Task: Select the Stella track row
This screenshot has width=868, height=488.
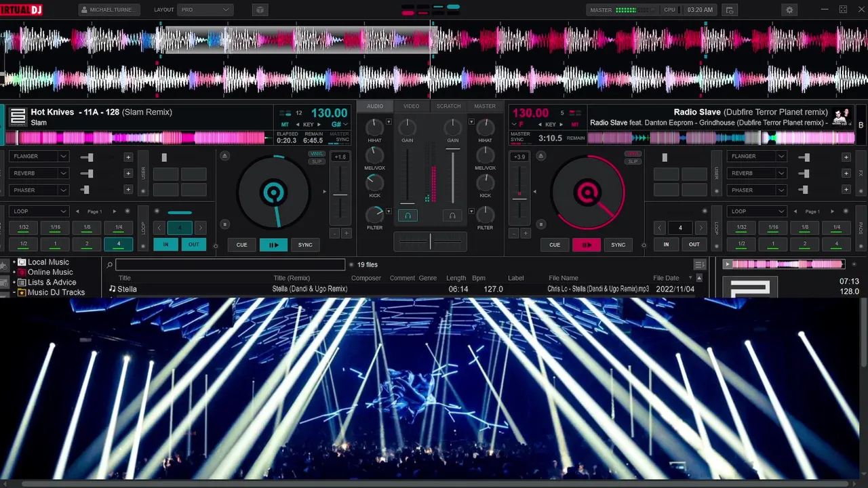Action: 407,289
